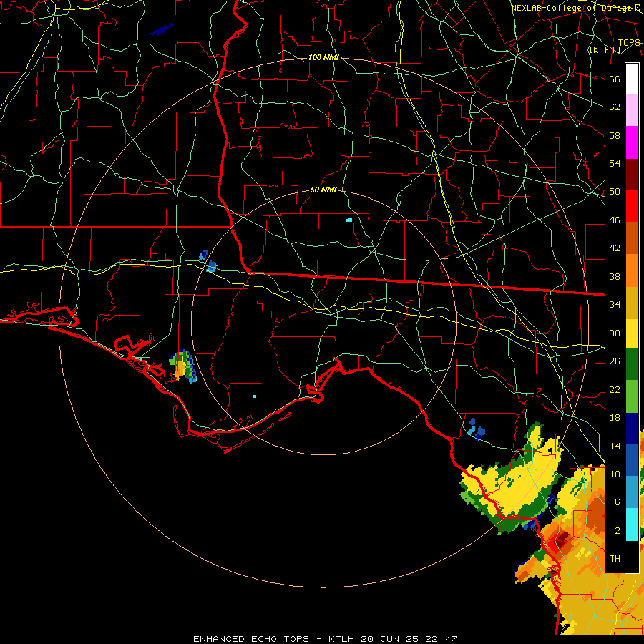
Task: Click the "ENHANCED ECHO TOPS - KTLH" title text
Action: pos(274,639)
